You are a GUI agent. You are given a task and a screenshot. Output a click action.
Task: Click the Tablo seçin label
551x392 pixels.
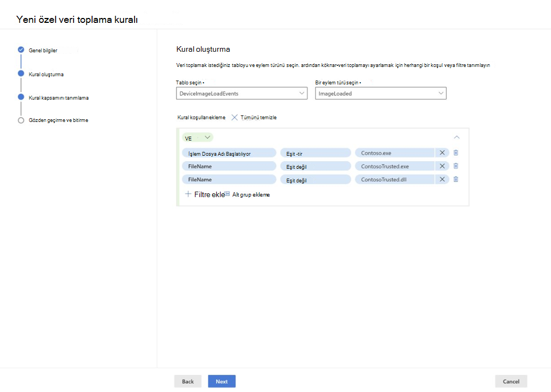pos(190,83)
